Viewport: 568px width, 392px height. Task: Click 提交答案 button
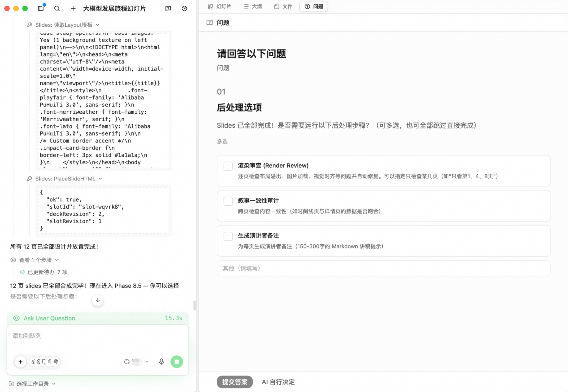tap(235, 382)
